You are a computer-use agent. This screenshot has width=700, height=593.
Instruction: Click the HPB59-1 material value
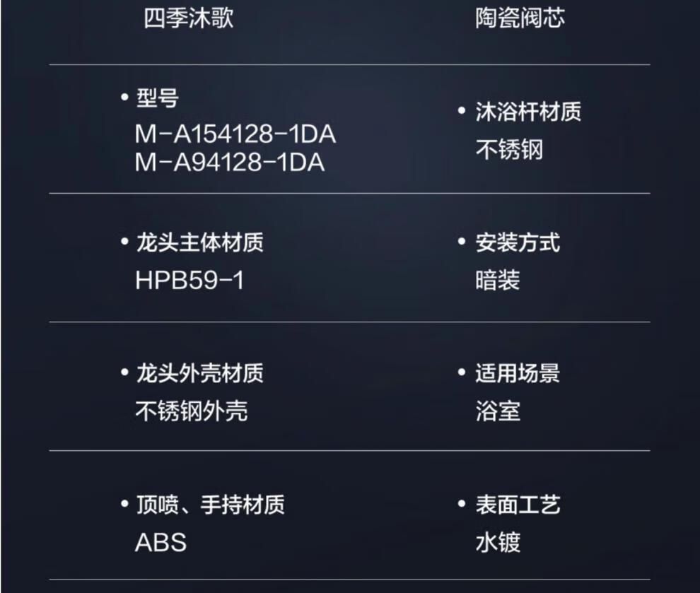189,281
